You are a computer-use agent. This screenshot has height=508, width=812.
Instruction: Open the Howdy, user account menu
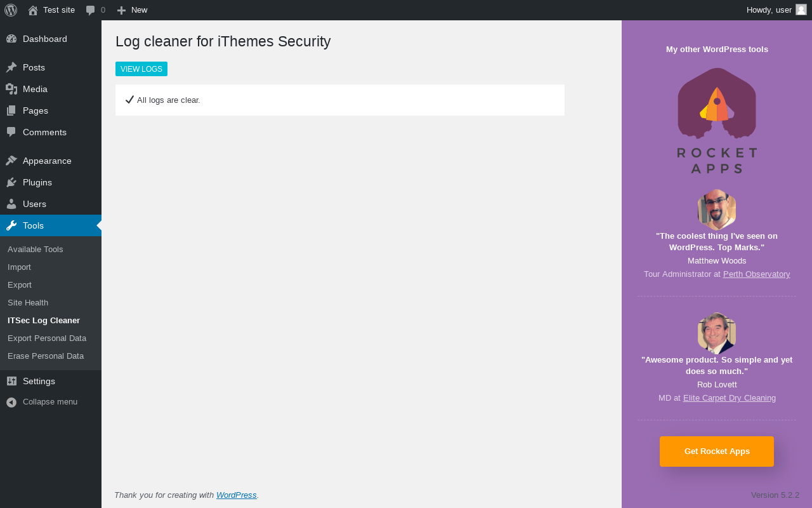coord(776,10)
